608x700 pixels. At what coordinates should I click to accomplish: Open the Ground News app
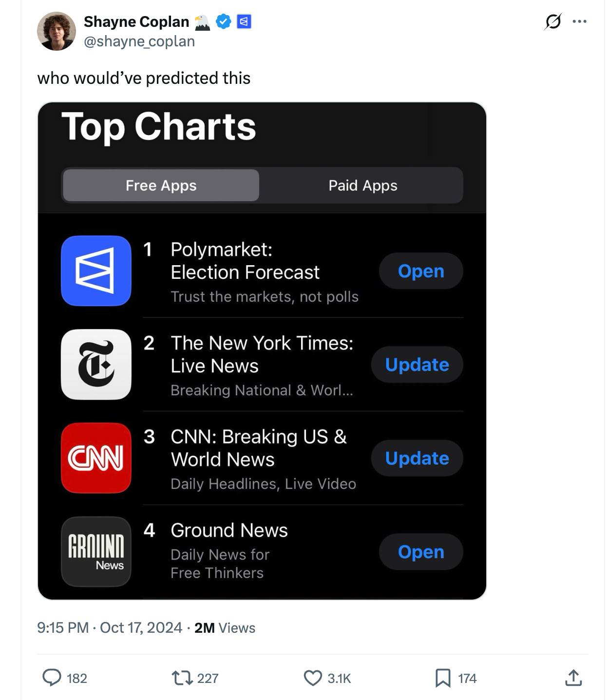point(421,552)
